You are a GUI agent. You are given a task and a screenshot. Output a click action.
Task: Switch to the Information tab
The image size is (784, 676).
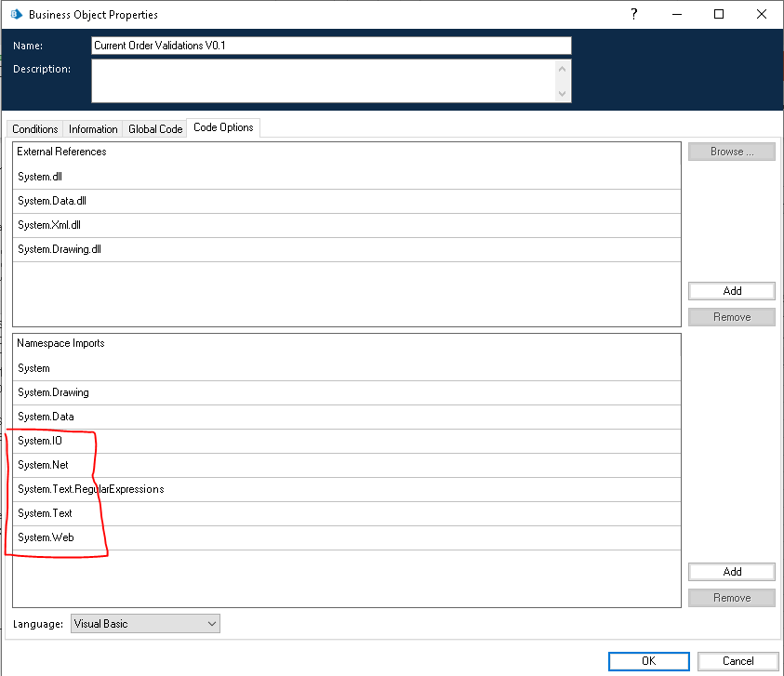point(93,129)
